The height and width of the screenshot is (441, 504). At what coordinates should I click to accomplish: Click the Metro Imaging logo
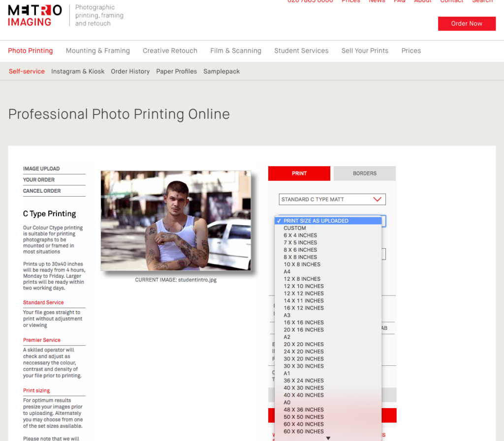click(x=35, y=16)
